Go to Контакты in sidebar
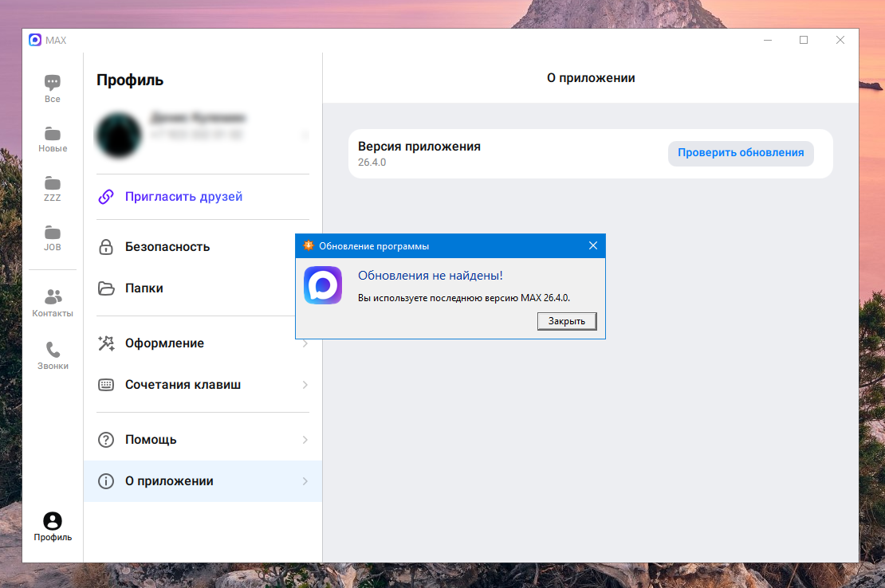 [x=53, y=303]
